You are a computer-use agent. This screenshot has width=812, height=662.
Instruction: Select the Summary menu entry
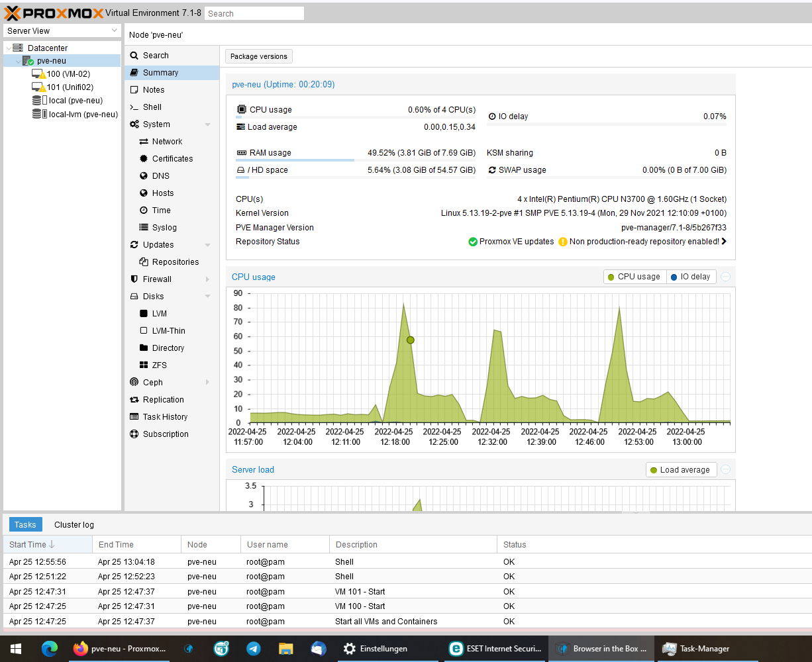pyautogui.click(x=172, y=73)
